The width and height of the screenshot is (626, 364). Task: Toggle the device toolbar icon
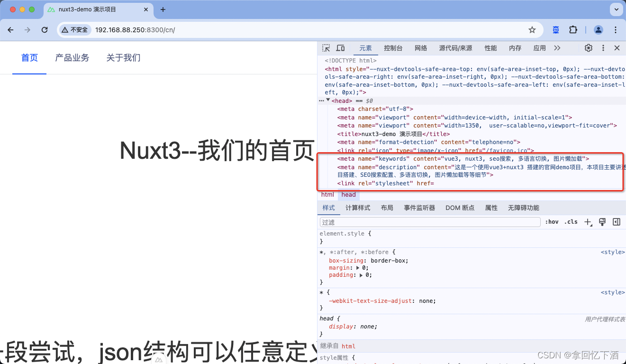[x=340, y=48]
